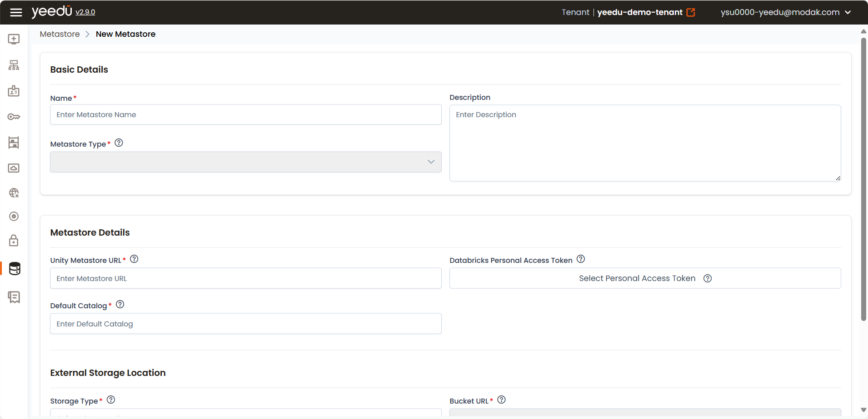
Task: Open the user account dropdown
Action: click(786, 12)
